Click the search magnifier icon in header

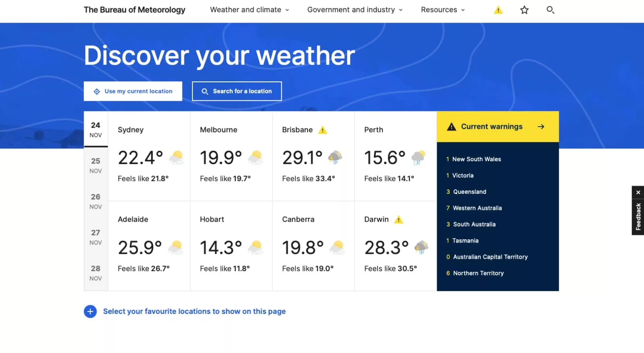coord(550,10)
